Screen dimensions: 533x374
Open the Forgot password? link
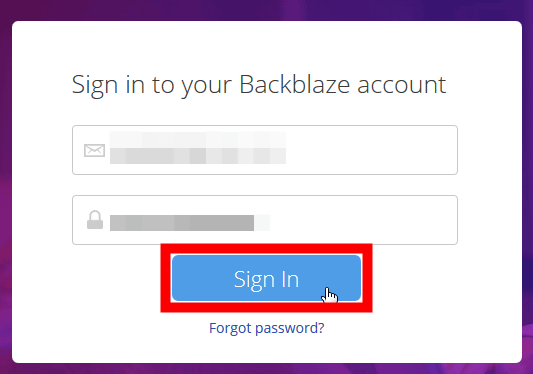click(266, 328)
